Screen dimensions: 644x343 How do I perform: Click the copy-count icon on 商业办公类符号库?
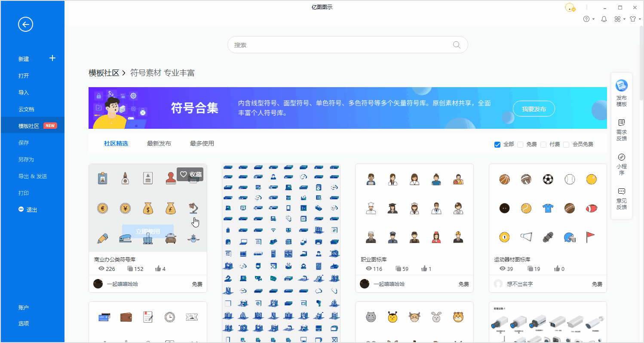[130, 269]
